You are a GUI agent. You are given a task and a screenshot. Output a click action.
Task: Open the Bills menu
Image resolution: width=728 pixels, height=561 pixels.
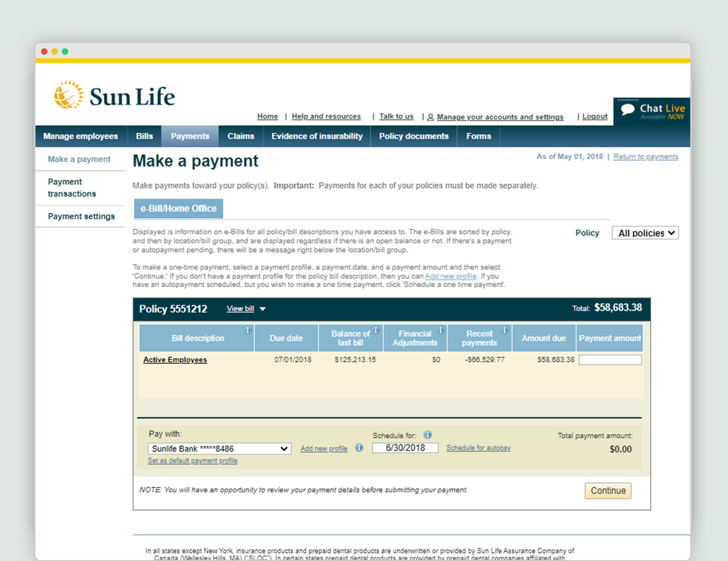pyautogui.click(x=145, y=136)
